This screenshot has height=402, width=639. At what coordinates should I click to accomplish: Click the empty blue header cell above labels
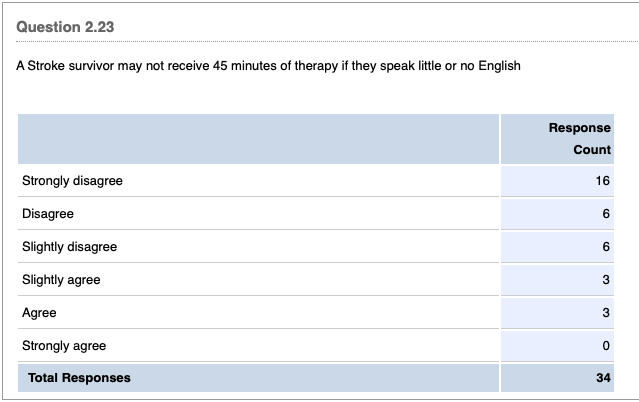click(257, 139)
